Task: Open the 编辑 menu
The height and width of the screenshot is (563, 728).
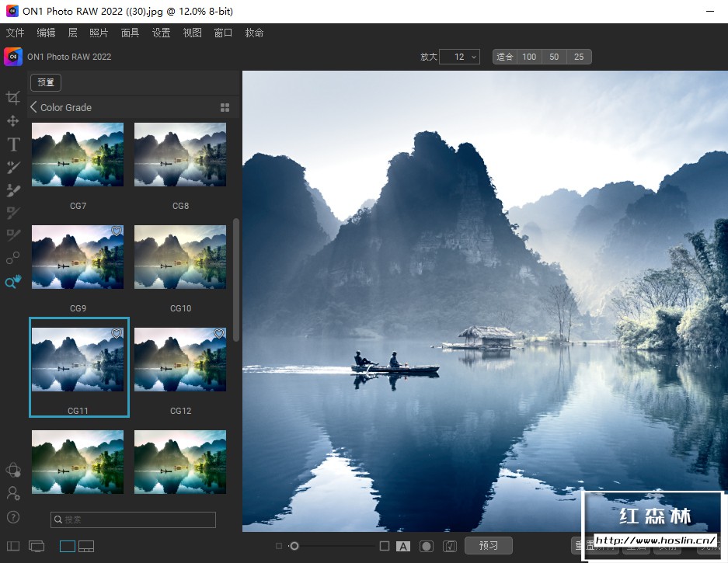Action: pyautogui.click(x=46, y=33)
